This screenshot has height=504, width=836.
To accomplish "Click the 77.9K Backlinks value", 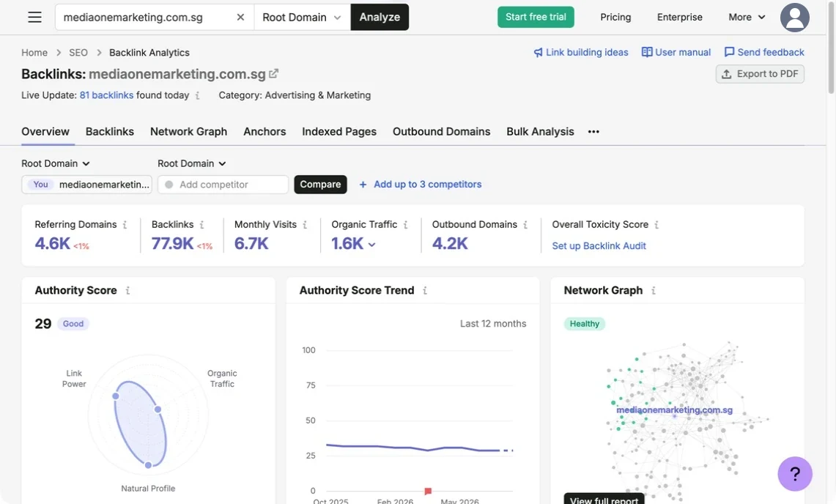I will [x=172, y=244].
